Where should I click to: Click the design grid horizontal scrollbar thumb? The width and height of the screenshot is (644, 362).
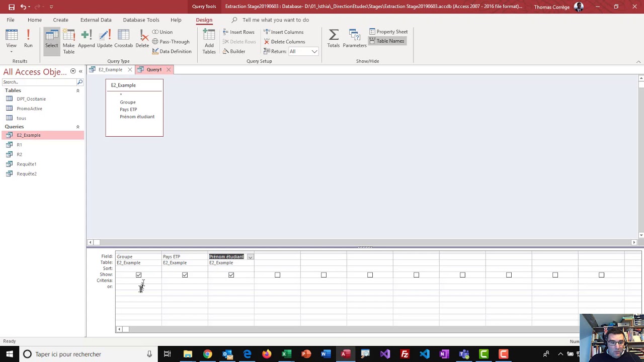click(x=126, y=329)
